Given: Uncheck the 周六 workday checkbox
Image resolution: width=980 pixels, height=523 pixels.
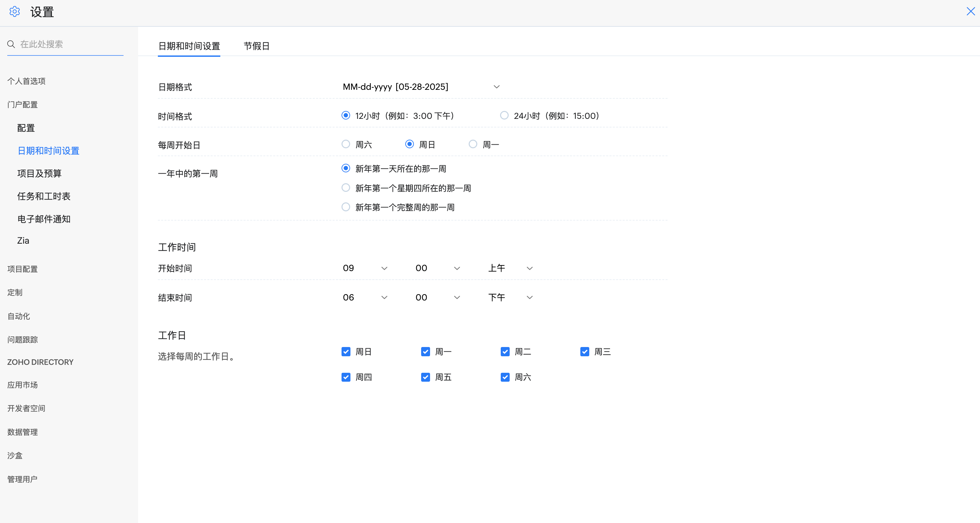Looking at the screenshot, I should pos(505,377).
